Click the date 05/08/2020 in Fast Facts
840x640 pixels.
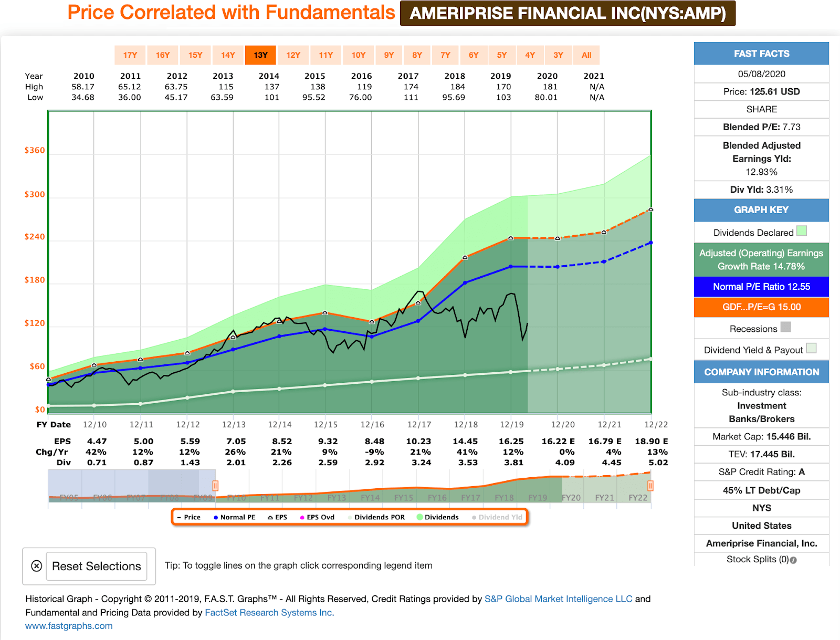pos(761,74)
